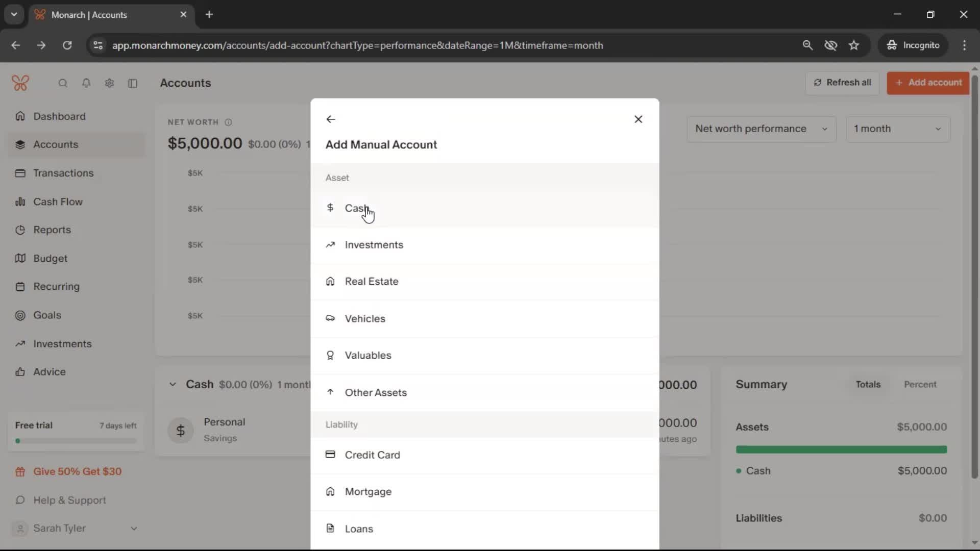Open the search magnifier icon in sidebar header
The height and width of the screenshot is (551, 980).
[x=63, y=83]
